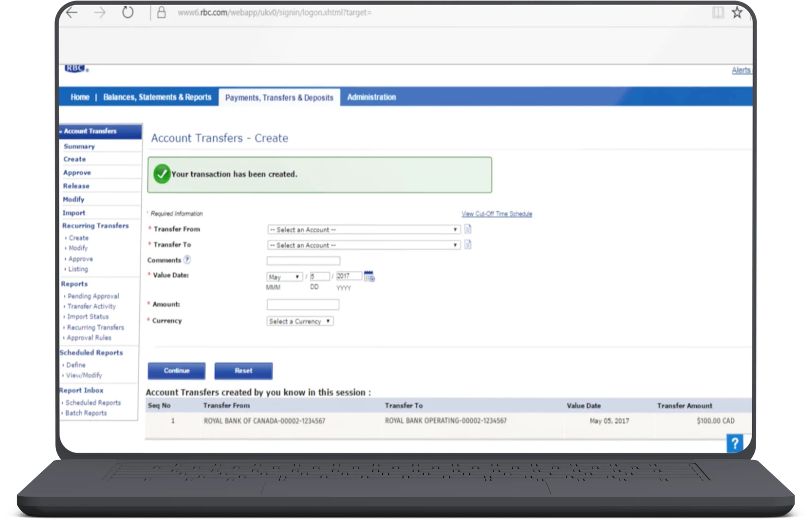Viewport: 812px width, 520px height.
Task: Click the browser back arrow
Action: coord(72,13)
